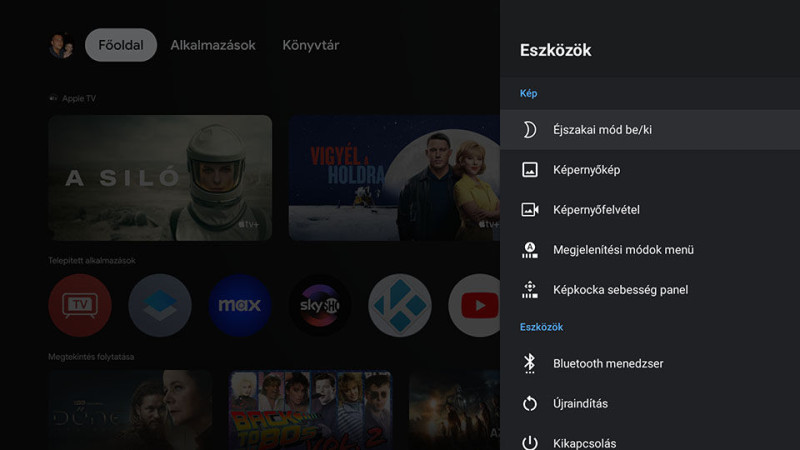
Task: Open the Vigyél a Holdra movie card
Action: pyautogui.click(x=394, y=178)
